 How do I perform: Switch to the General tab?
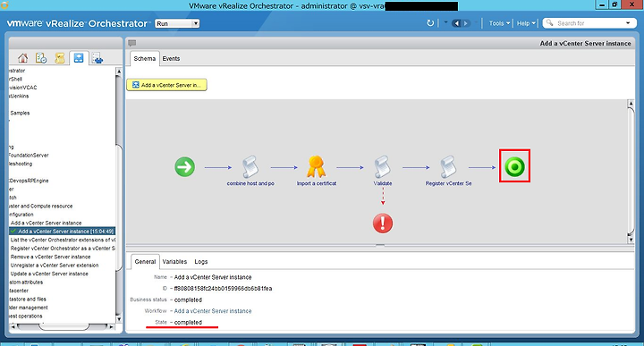[x=145, y=261]
